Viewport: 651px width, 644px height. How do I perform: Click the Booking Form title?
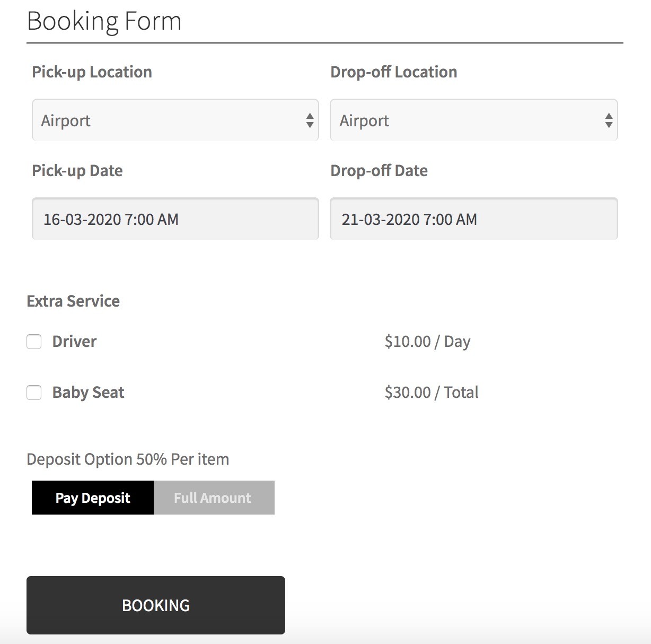click(x=104, y=21)
